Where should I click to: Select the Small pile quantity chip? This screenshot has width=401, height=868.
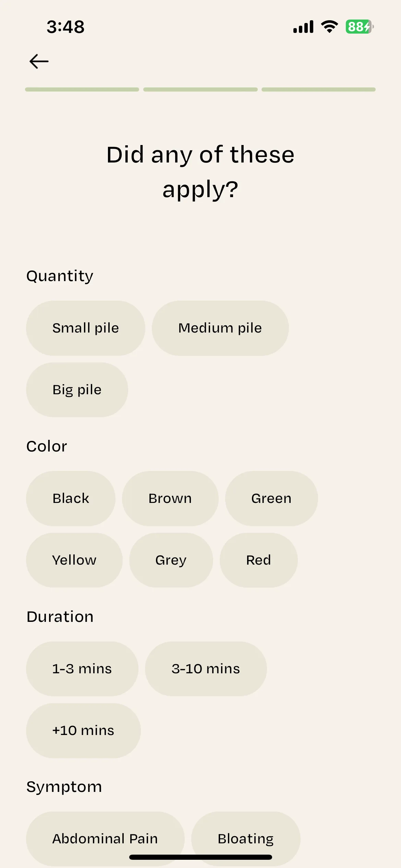click(x=86, y=328)
